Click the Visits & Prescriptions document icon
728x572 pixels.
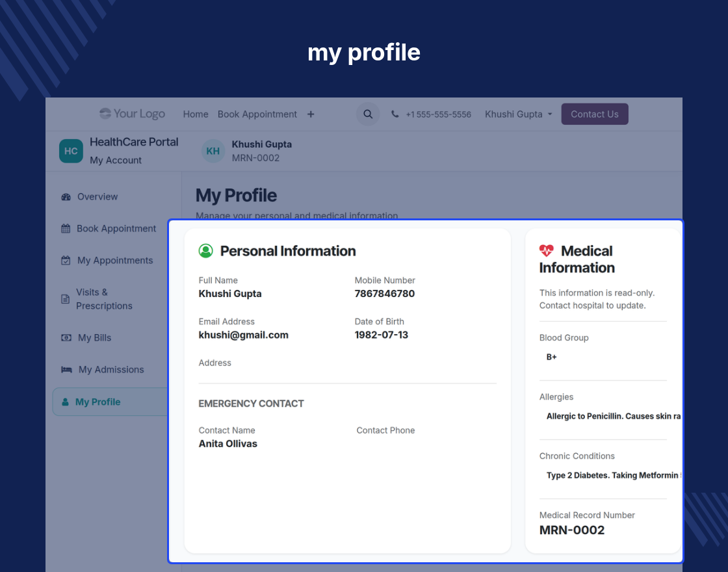pyautogui.click(x=66, y=299)
